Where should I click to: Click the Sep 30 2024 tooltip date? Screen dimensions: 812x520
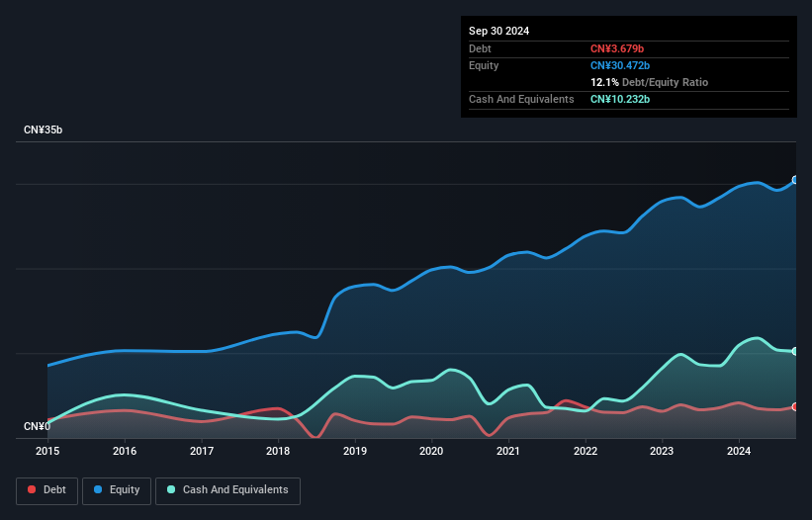pos(498,31)
